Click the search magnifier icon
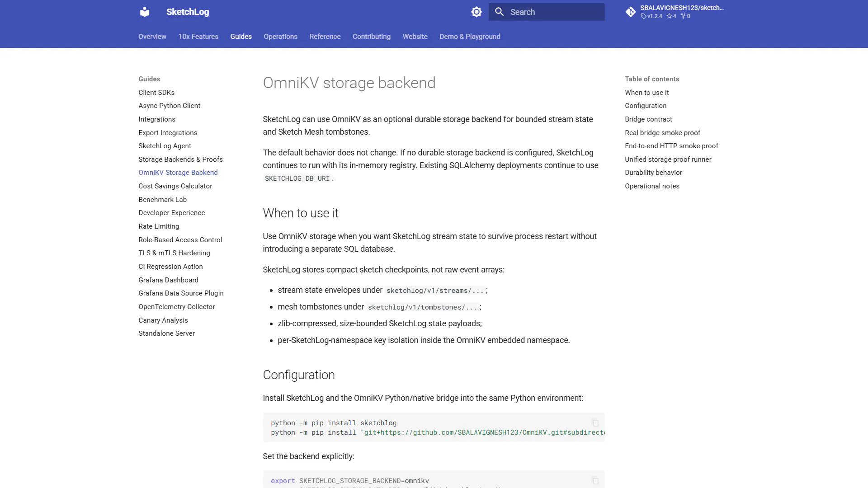This screenshot has width=868, height=488. (x=499, y=12)
